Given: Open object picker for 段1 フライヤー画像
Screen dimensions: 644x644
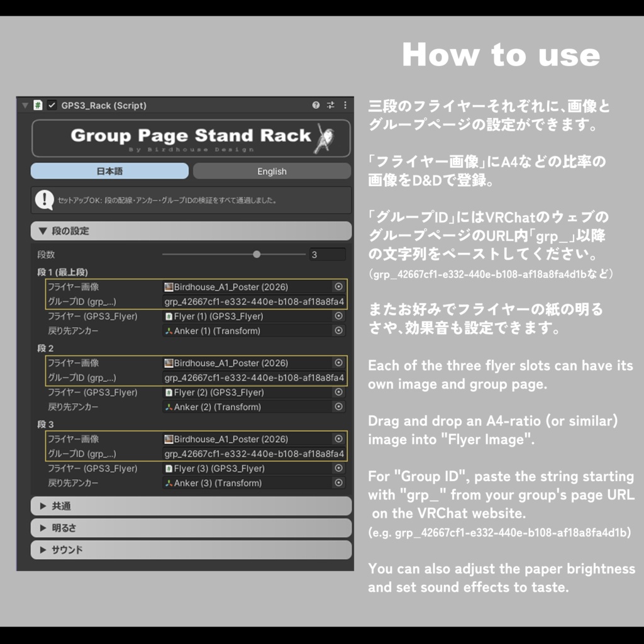Looking at the screenshot, I should click(338, 287).
